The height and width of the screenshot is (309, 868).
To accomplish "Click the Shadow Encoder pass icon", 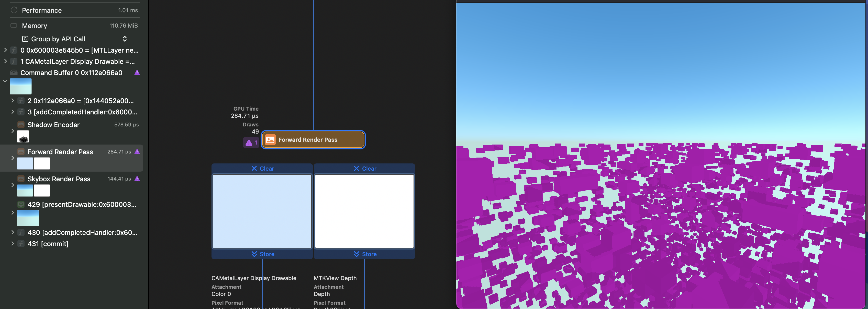I will [21, 125].
